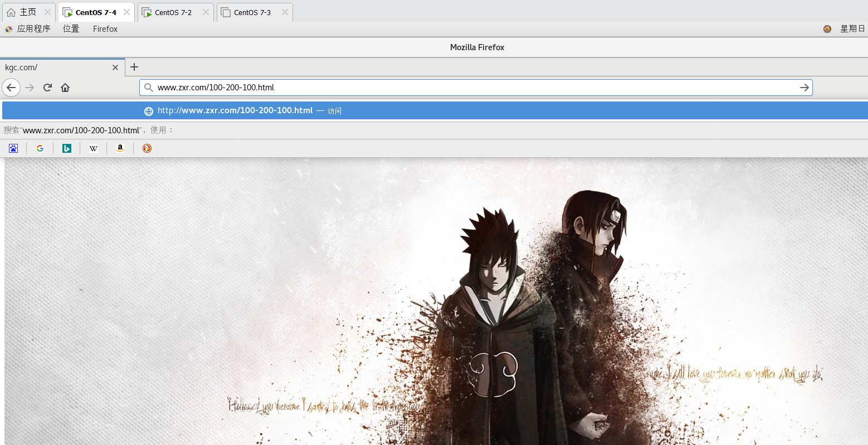Image resolution: width=868 pixels, height=445 pixels.
Task: Open the Firefox menu in top bar
Action: coord(105,29)
